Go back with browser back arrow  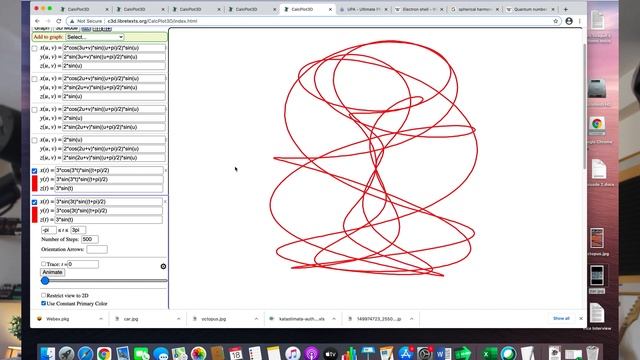pos(37,21)
